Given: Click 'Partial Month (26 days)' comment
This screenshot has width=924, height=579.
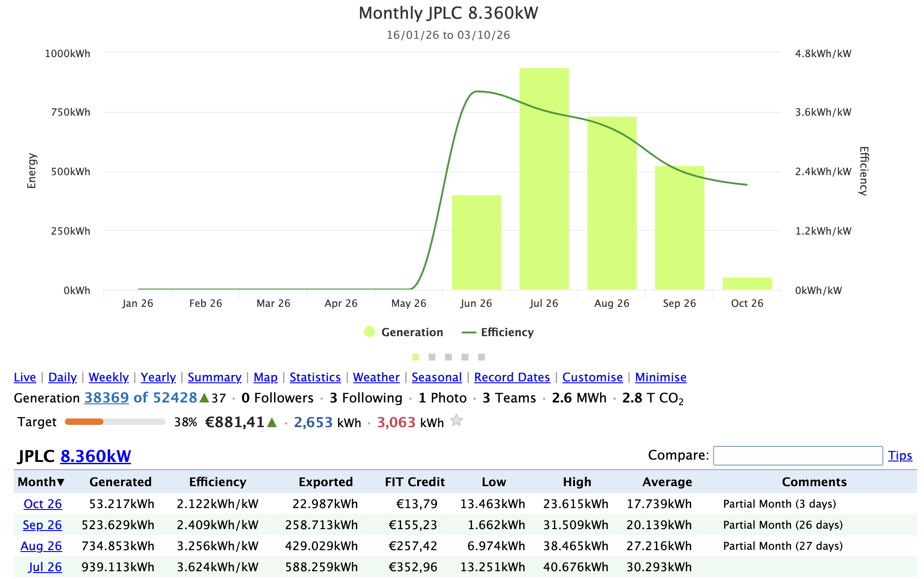Looking at the screenshot, I should [x=783, y=525].
